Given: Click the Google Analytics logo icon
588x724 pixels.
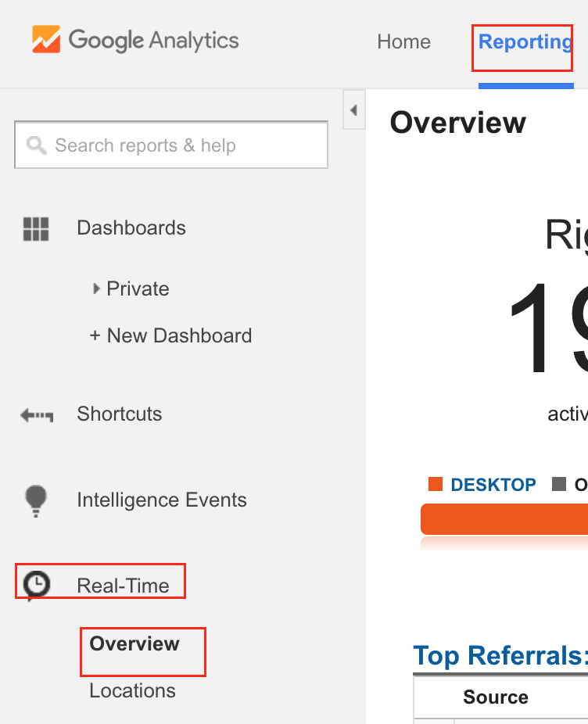Looking at the screenshot, I should click(46, 39).
